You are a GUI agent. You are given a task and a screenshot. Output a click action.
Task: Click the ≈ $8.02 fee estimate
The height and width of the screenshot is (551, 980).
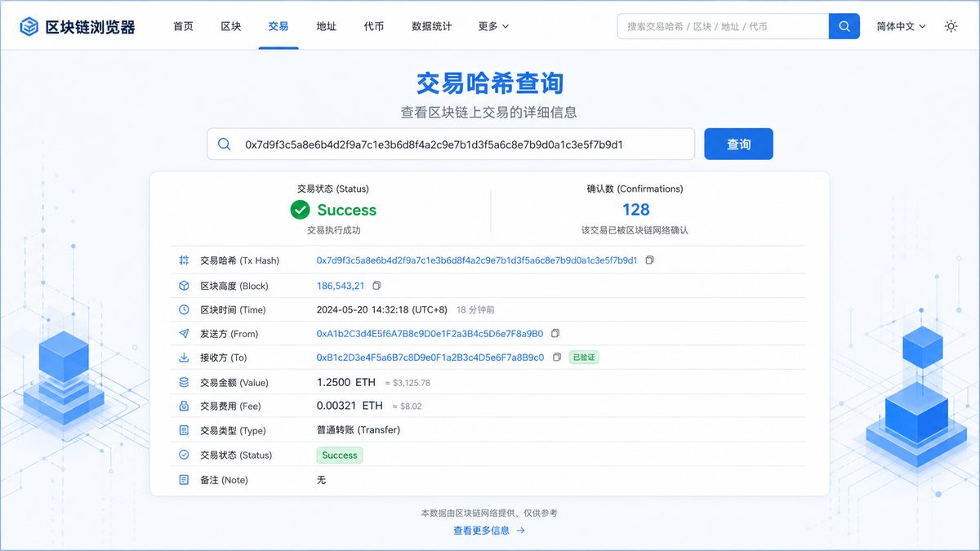click(x=407, y=407)
